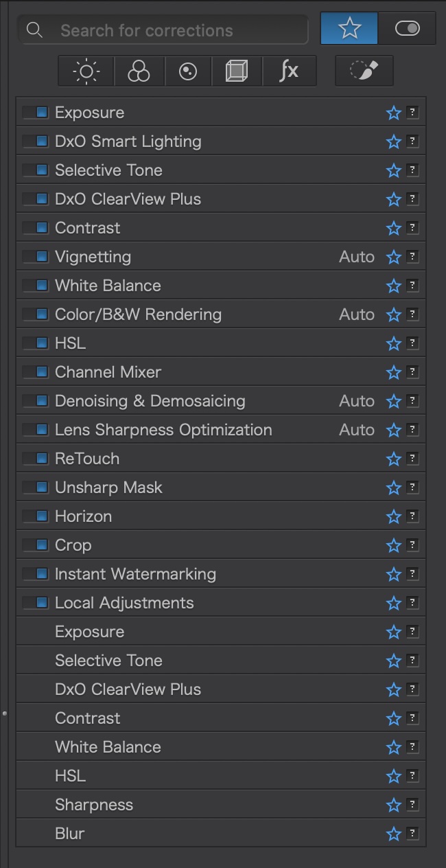446x868 pixels.
Task: Open the Color corrections tab (three circles)
Action: click(x=138, y=71)
